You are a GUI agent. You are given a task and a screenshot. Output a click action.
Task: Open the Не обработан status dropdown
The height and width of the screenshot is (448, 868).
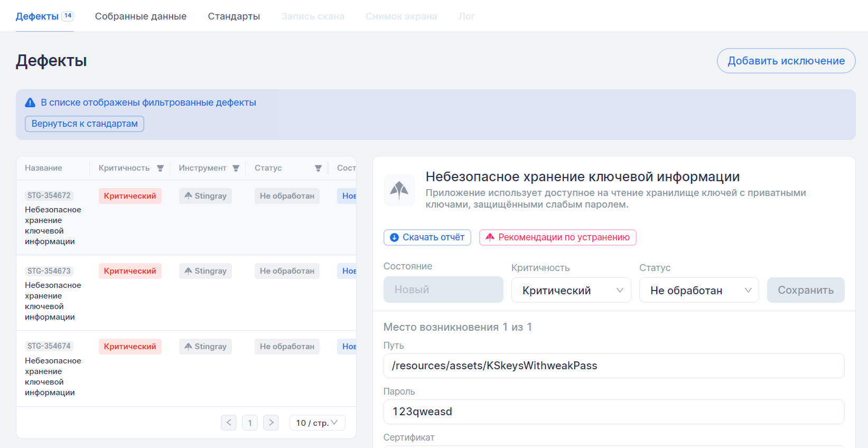click(698, 290)
